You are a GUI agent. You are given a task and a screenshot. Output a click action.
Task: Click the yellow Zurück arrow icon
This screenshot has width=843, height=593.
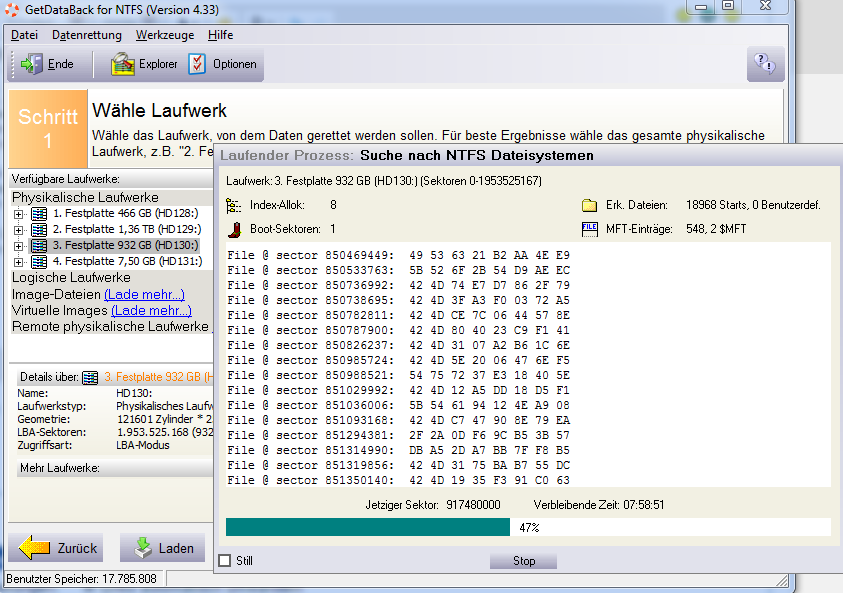[34, 548]
